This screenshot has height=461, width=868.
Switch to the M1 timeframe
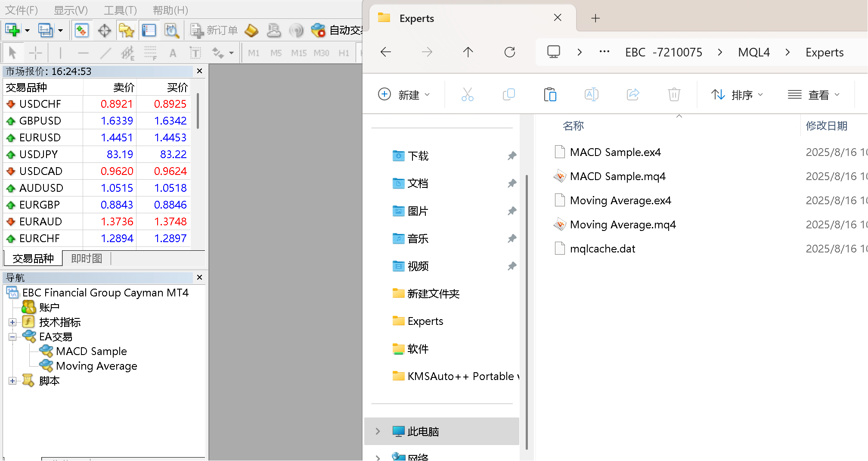254,53
